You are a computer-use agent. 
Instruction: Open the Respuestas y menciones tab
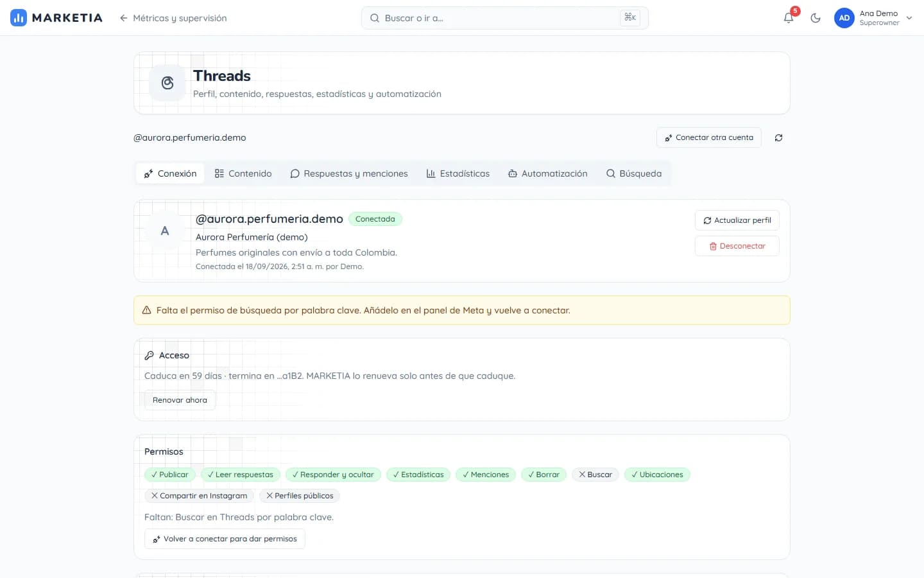tap(349, 173)
